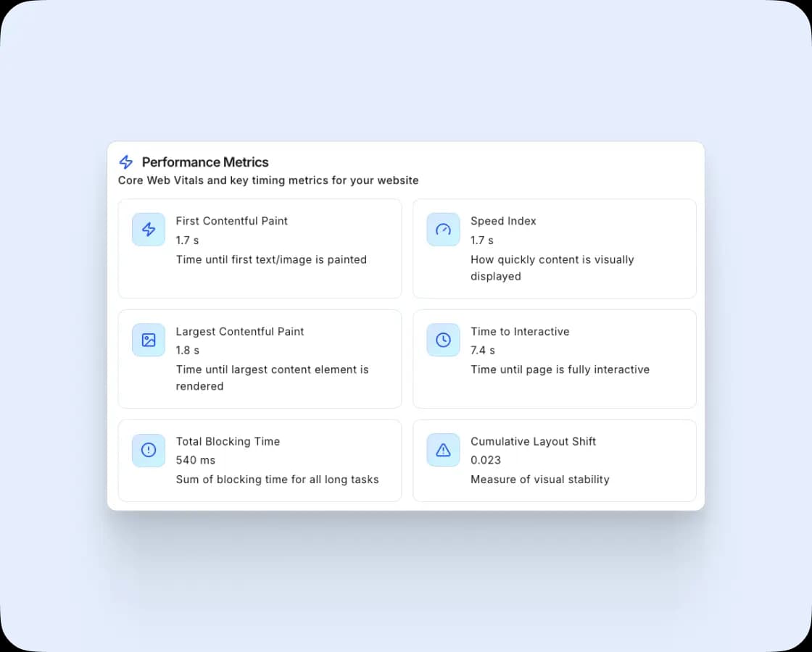Click the 'Measure of visual stability' description

[539, 479]
